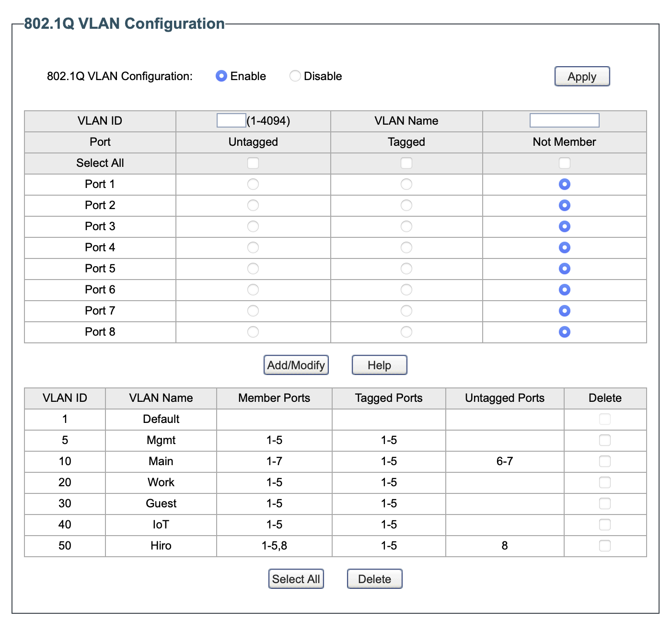Image resolution: width=672 pixels, height=632 pixels.
Task: Click the Delete button below VLAN list
Action: pyautogui.click(x=374, y=579)
